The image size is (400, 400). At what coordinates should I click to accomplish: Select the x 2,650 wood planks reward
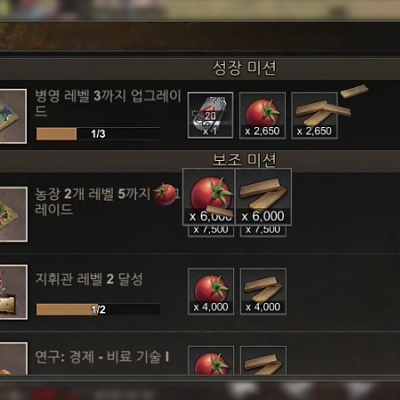(x=314, y=115)
